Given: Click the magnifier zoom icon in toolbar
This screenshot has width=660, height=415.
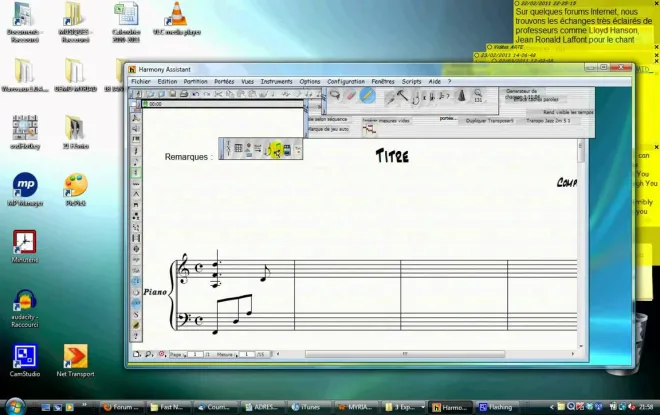Looking at the screenshot, I should 478,95.
